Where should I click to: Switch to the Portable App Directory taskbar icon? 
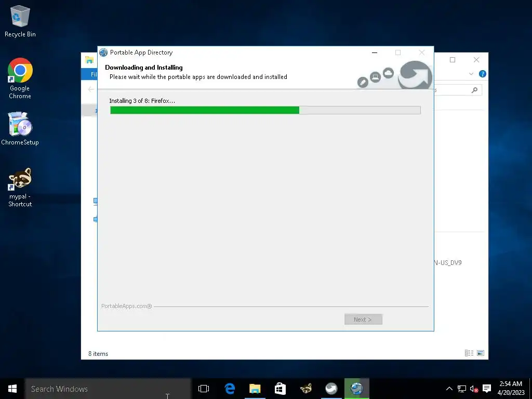coord(356,389)
